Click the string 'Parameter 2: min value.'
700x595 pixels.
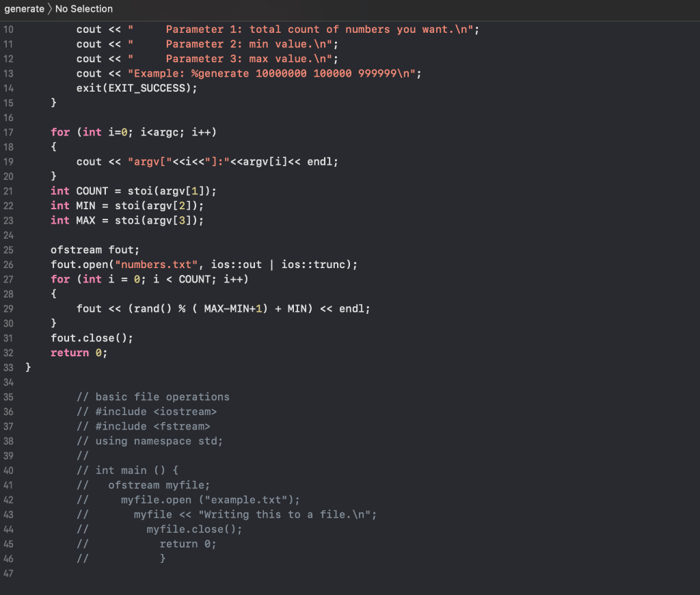239,44
